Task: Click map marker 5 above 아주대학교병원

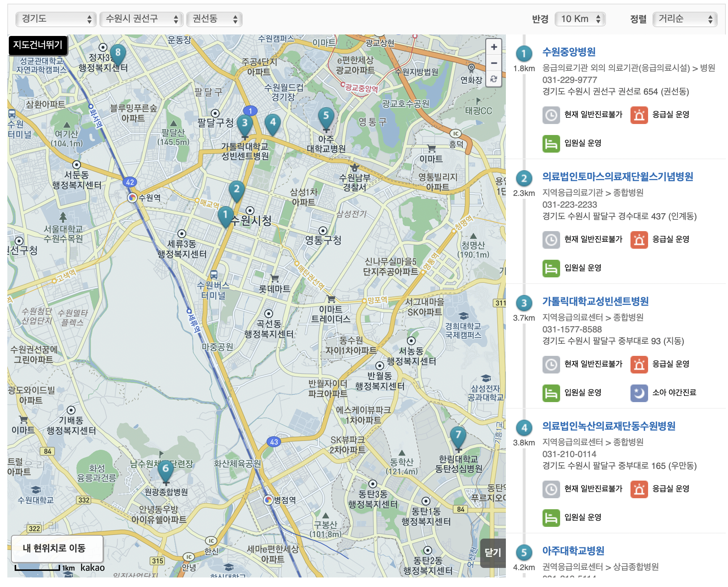Action: tap(326, 116)
